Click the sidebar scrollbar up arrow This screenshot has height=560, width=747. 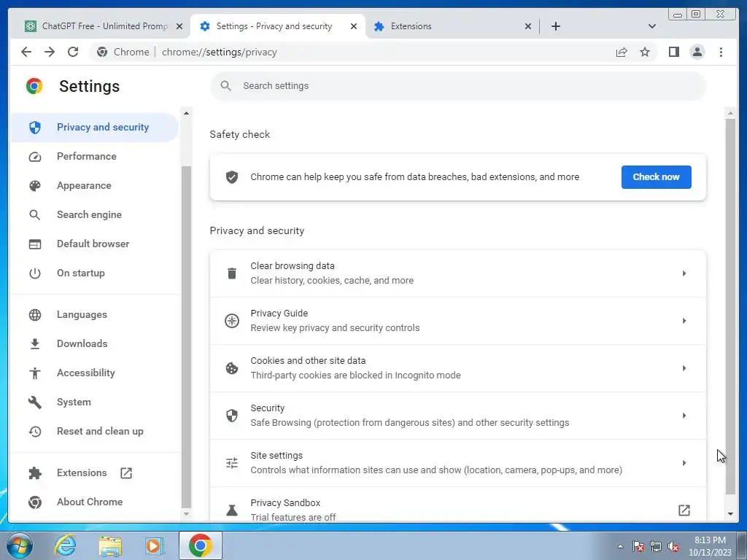coord(186,113)
